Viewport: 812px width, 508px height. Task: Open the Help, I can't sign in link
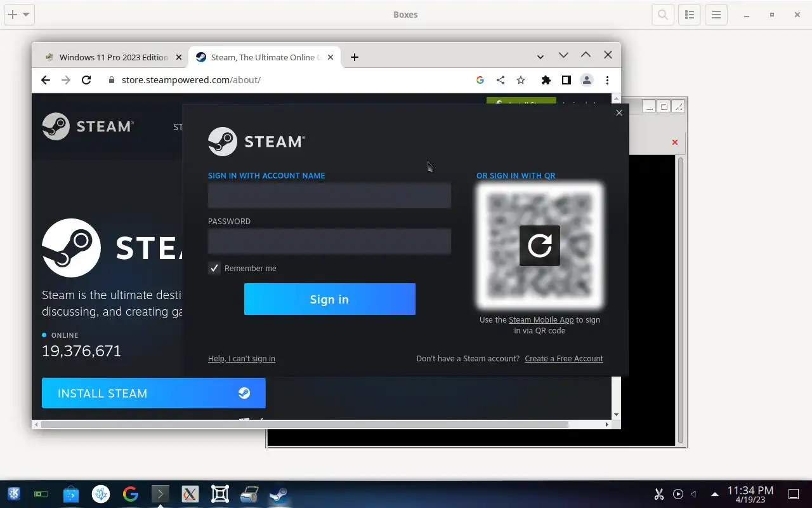tap(242, 359)
